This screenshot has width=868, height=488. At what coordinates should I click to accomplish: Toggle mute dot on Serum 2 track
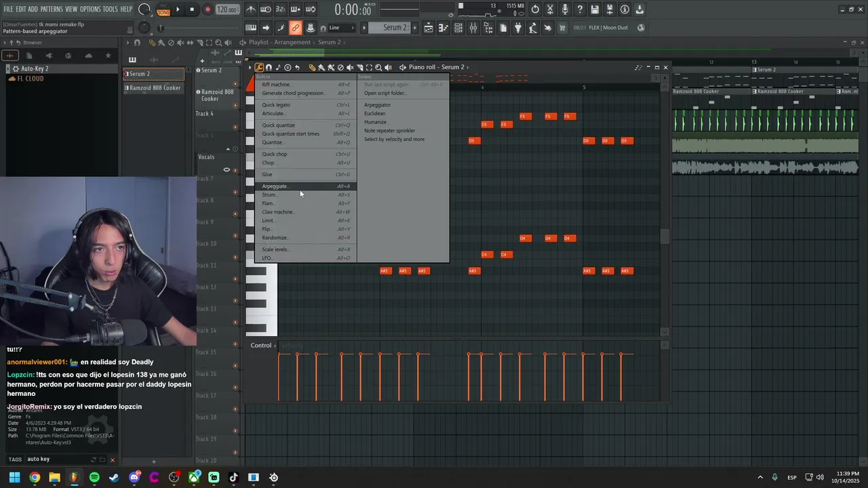(x=235, y=83)
